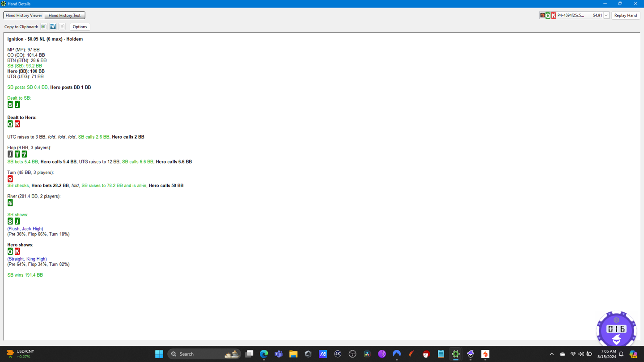Open the hand selector showing P4-4594f25c5

[x=572, y=16]
